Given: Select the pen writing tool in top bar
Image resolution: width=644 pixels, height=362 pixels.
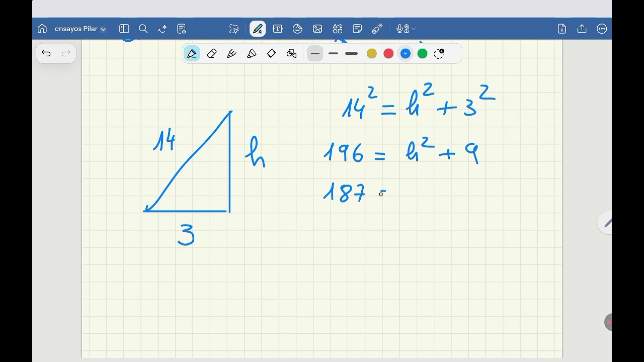Looking at the screenshot, I should pos(258,29).
